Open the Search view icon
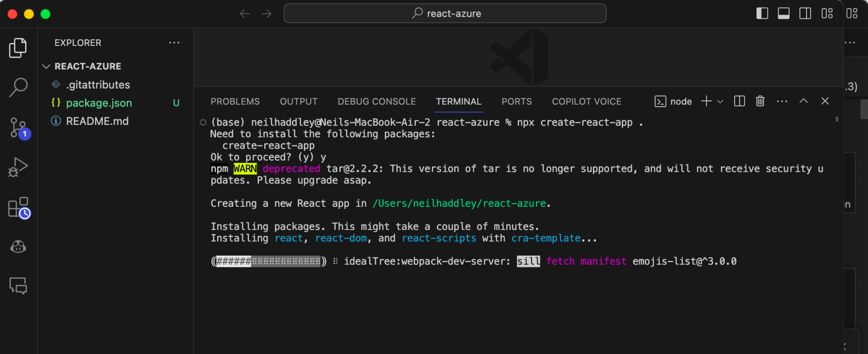 click(18, 87)
